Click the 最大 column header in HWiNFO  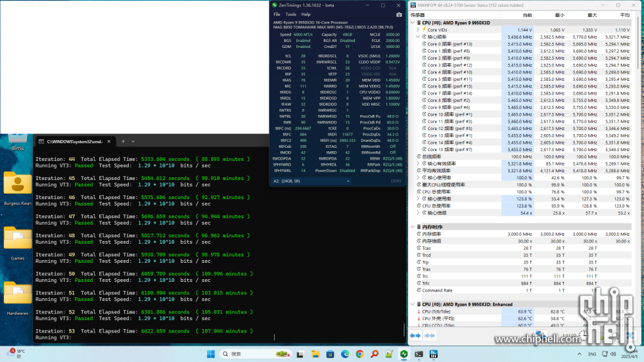pyautogui.click(x=592, y=15)
